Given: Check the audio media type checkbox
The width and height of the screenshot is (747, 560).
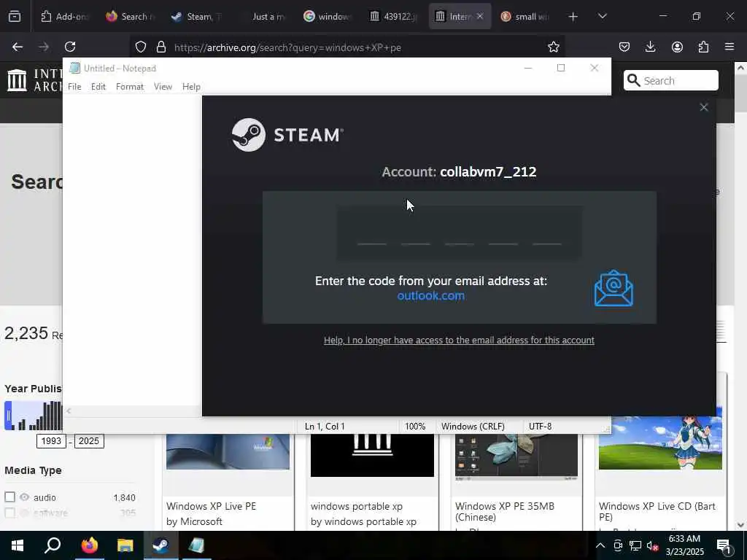Looking at the screenshot, I should coord(10,497).
